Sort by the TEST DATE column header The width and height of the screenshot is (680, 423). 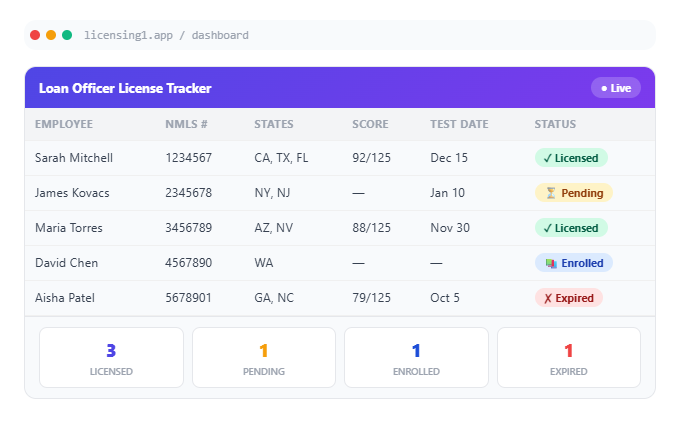coord(459,124)
